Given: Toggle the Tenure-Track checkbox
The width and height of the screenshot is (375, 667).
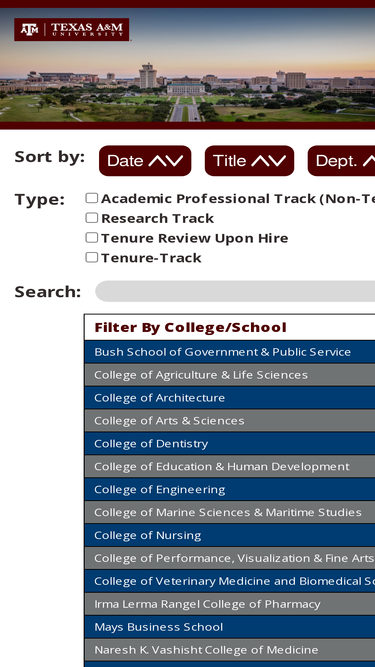Looking at the screenshot, I should (x=92, y=257).
